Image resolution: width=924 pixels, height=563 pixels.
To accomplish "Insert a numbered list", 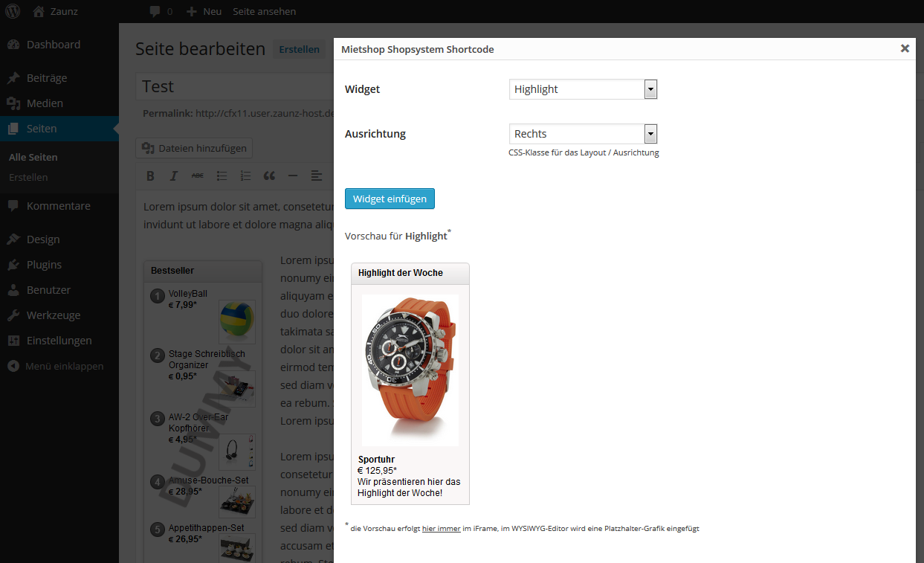I will [245, 176].
